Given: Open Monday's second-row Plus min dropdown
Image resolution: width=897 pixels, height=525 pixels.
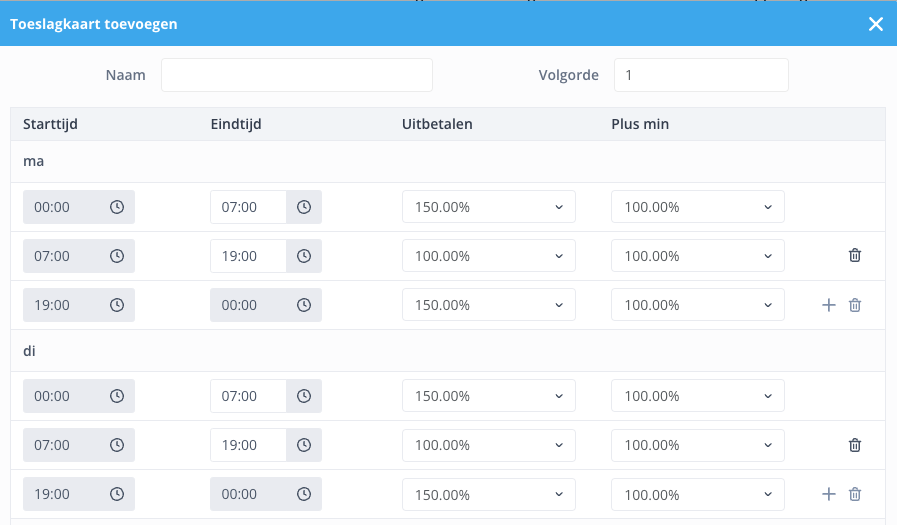Looking at the screenshot, I should click(x=697, y=256).
